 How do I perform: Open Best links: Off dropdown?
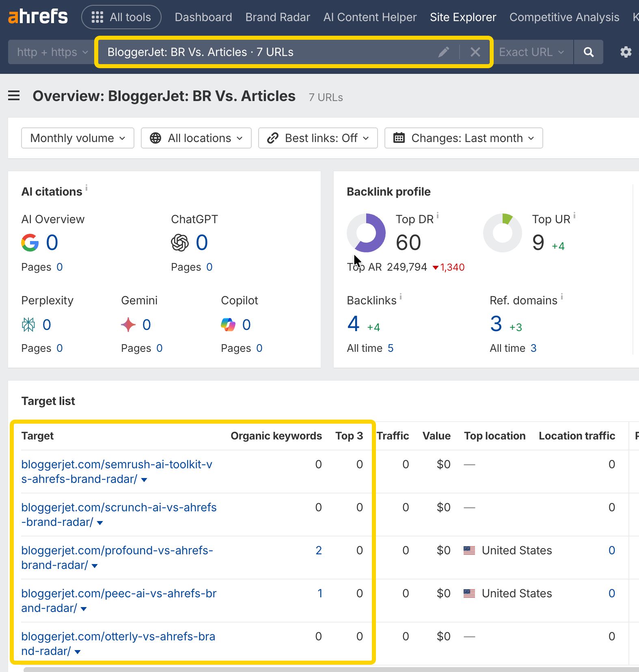(x=318, y=138)
